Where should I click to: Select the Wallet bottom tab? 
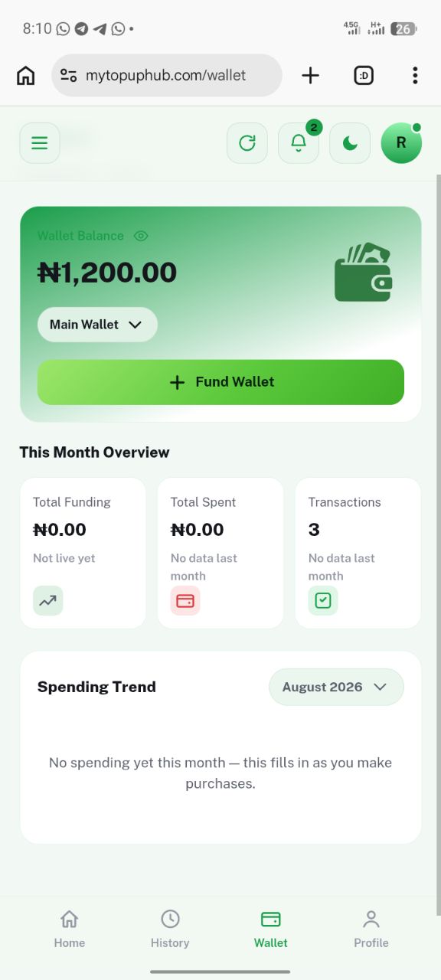point(271,929)
